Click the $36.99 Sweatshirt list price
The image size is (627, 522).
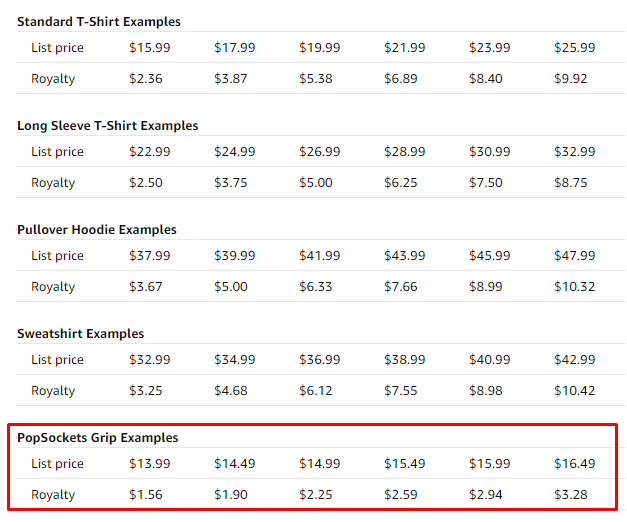(x=319, y=360)
